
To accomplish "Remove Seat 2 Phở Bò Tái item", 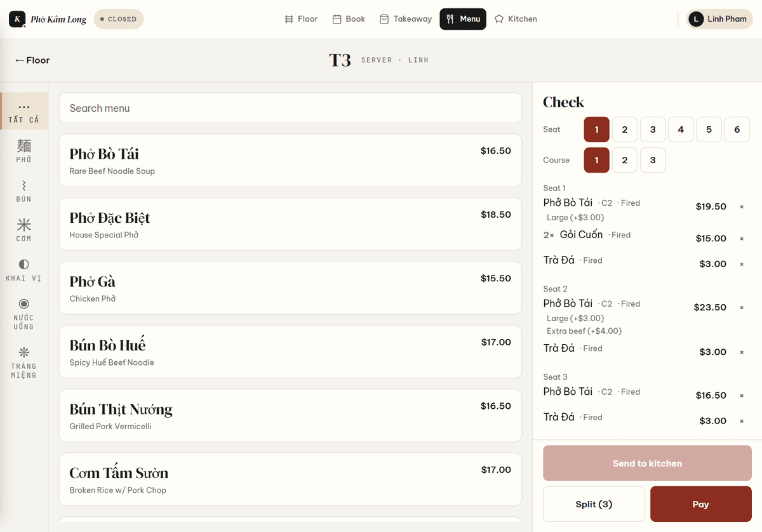I will click(742, 308).
